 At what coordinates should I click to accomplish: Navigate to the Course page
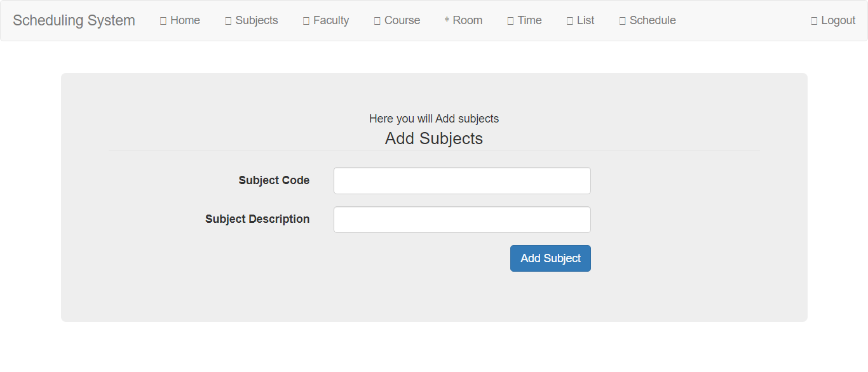(397, 20)
